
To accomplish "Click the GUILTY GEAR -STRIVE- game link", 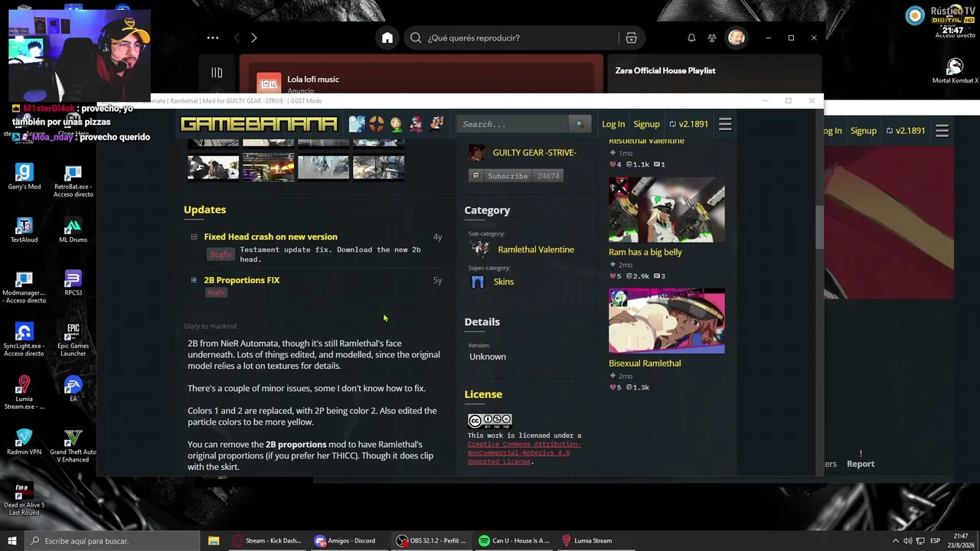I will [x=534, y=153].
